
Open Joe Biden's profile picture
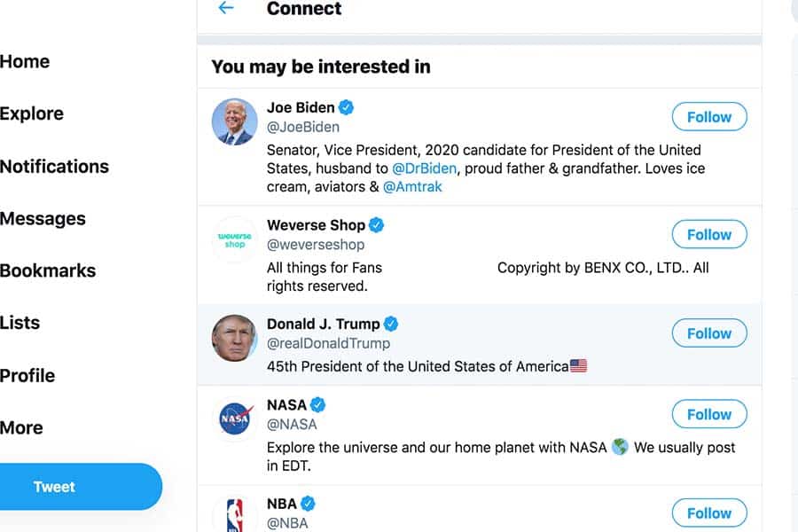[x=233, y=121]
